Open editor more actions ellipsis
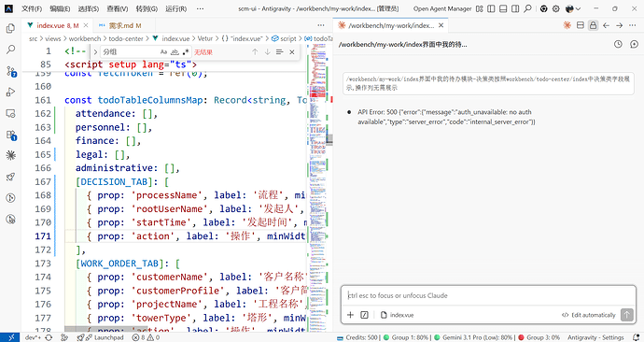644x342 pixels. (321, 25)
